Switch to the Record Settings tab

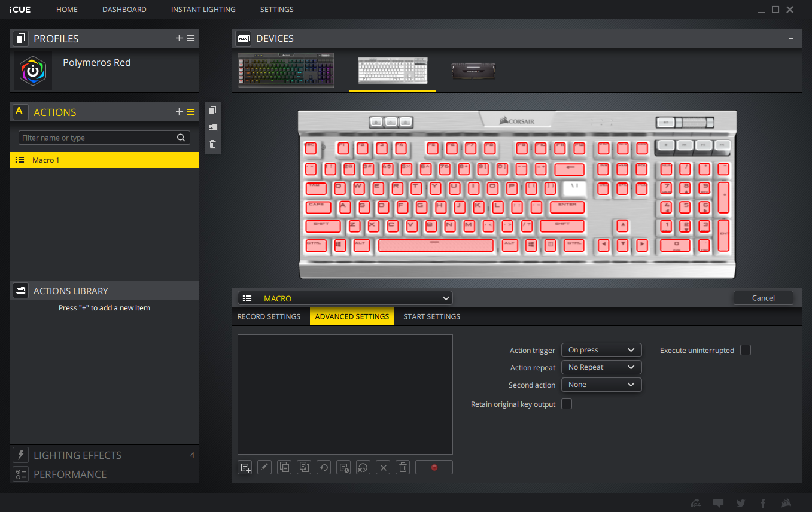[x=269, y=316]
